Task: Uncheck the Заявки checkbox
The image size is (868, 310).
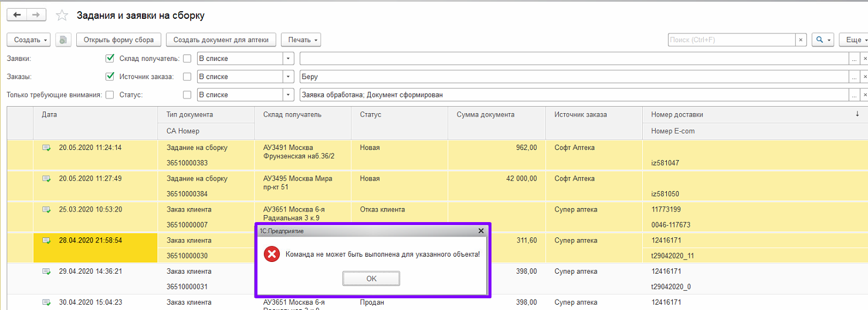Action: coord(110,59)
